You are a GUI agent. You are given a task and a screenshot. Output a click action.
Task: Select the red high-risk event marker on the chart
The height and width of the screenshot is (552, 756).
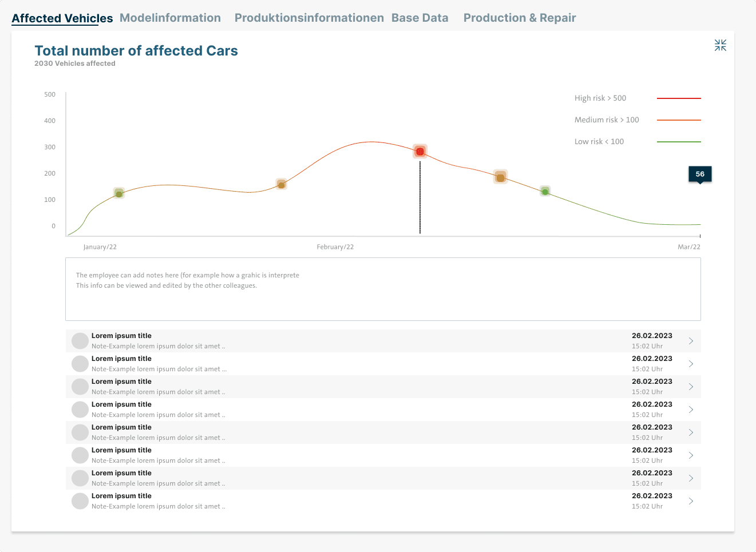[420, 151]
